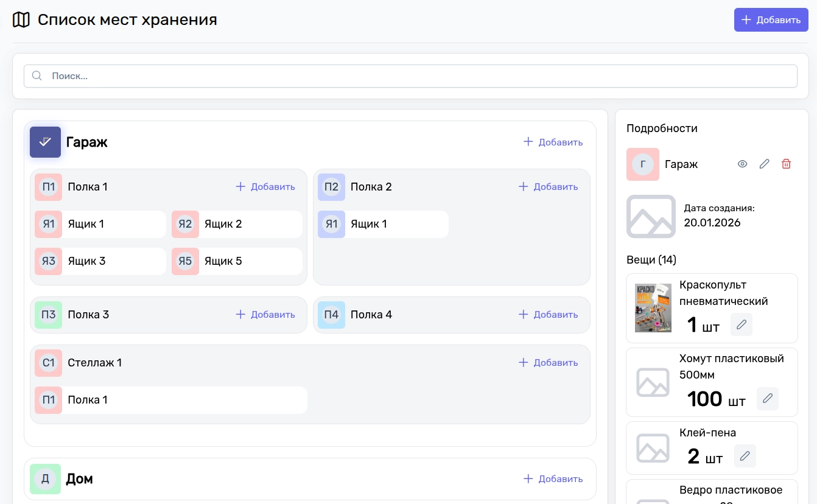The height and width of the screenshot is (504, 817).
Task: Click the blue П4 badge of Полка 4
Action: [x=331, y=315]
